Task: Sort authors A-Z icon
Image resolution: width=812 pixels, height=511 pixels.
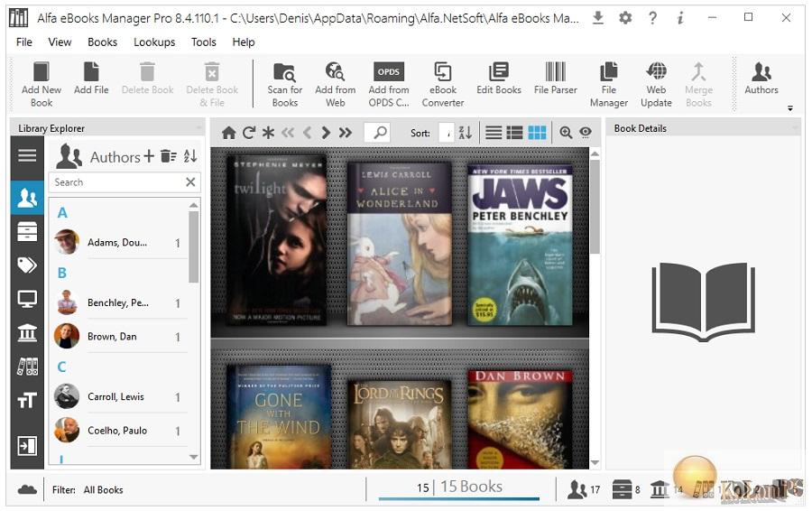Action: click(190, 156)
